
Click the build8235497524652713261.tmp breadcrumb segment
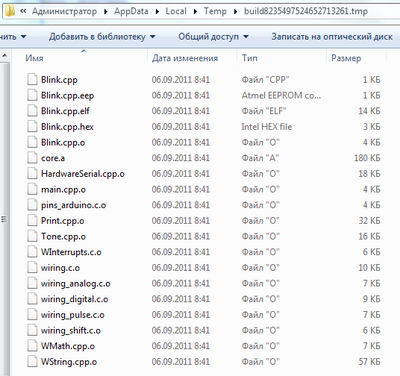pos(306,11)
